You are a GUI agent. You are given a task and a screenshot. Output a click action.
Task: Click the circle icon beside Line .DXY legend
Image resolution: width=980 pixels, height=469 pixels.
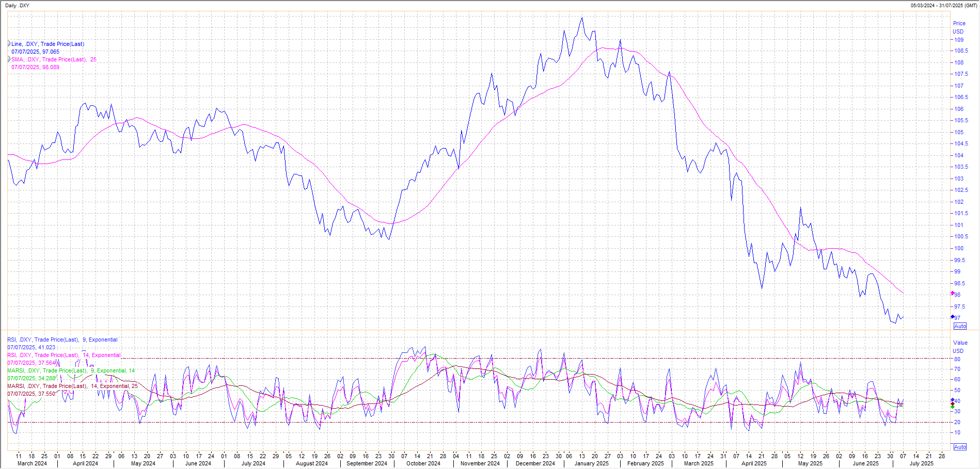pyautogui.click(x=9, y=44)
